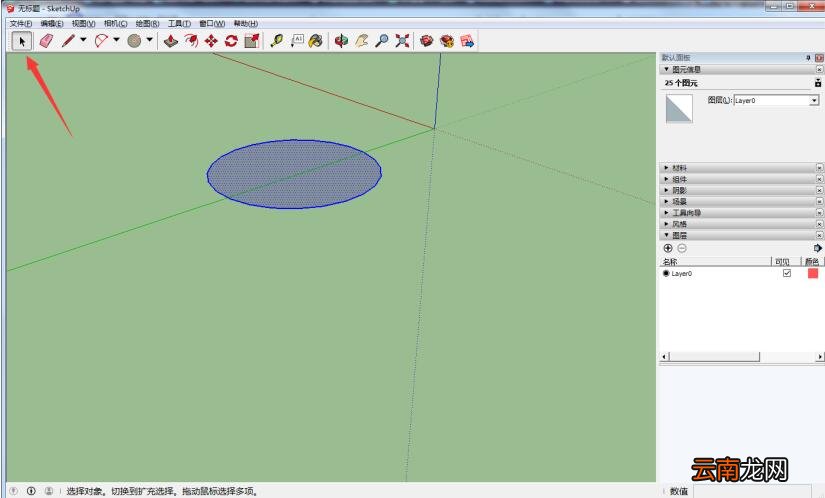Open the 工具(T) menu
This screenshot has width=825, height=498.
point(179,24)
